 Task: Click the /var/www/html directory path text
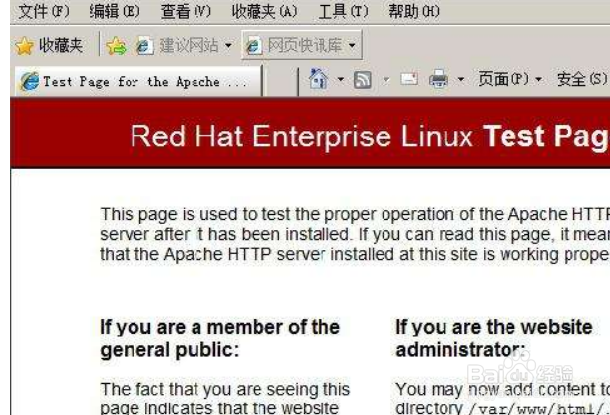(x=539, y=409)
